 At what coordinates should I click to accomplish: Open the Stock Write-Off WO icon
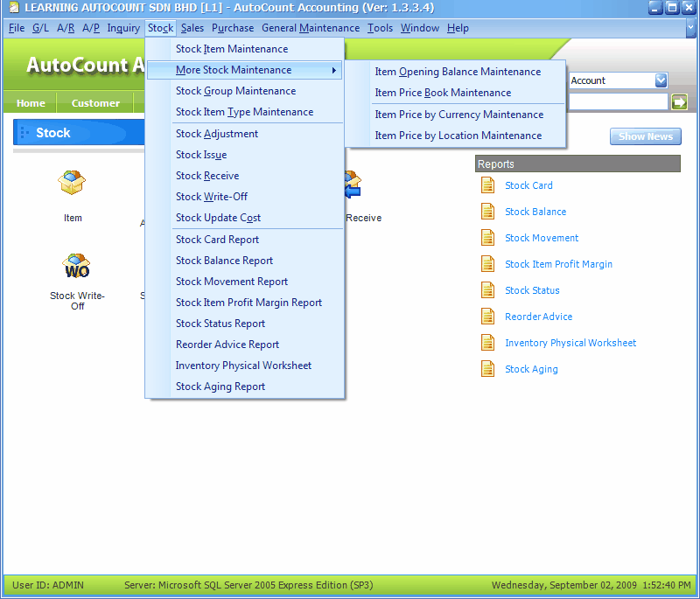76,266
